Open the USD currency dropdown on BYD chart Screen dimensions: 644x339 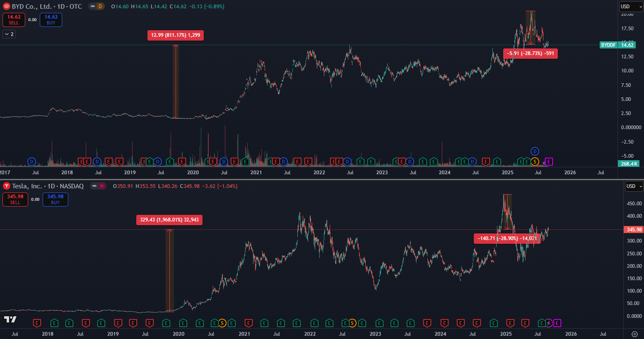[631, 7]
